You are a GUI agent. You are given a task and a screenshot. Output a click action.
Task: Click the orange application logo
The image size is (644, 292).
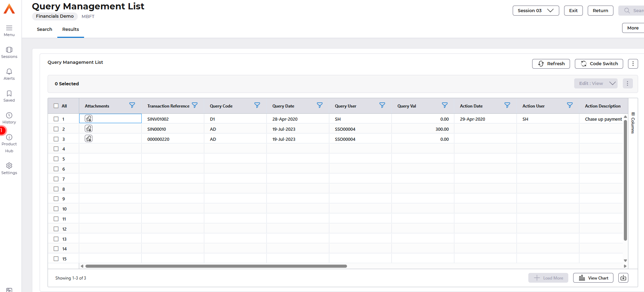click(x=9, y=9)
